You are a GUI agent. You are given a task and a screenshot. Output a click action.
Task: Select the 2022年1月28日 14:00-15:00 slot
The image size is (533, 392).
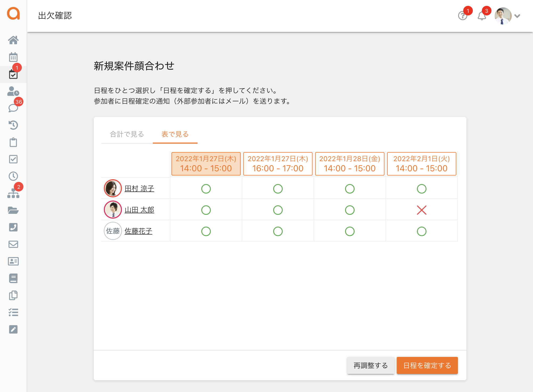[x=350, y=164]
